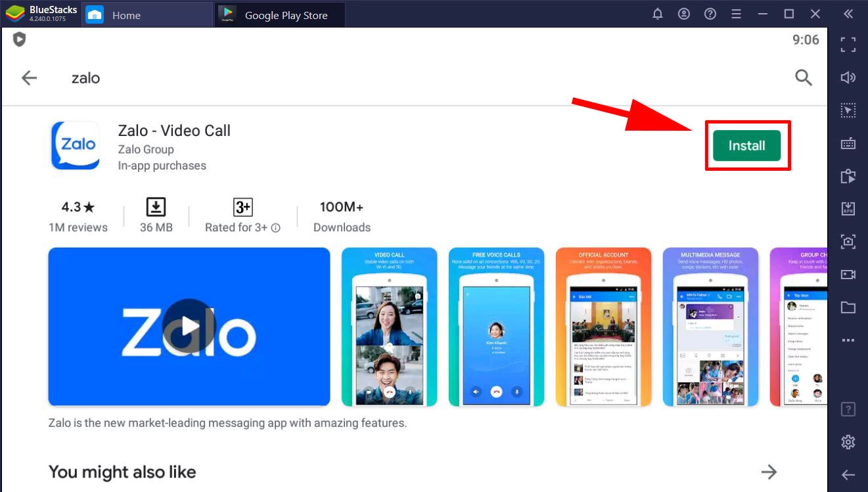Viewport: 868px width, 492px height.
Task: Click the media sync icon below keyboard
Action: click(848, 176)
